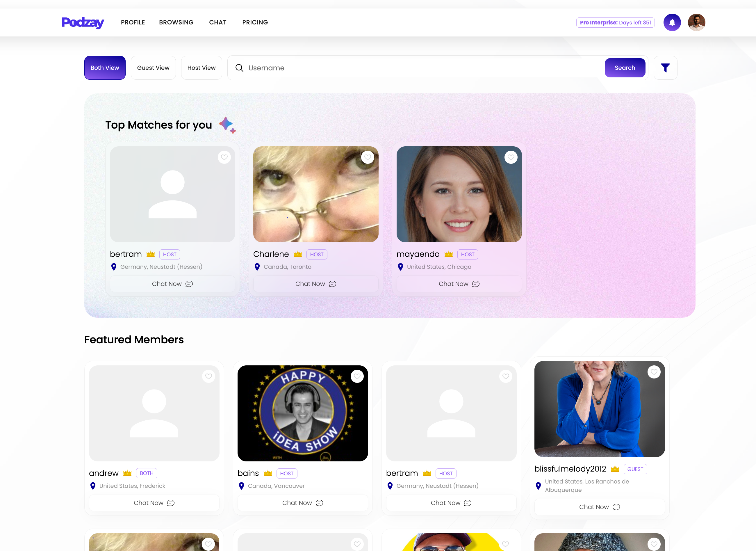Click the location pin for Canada, Toronto
The width and height of the screenshot is (756, 551).
[x=257, y=267]
